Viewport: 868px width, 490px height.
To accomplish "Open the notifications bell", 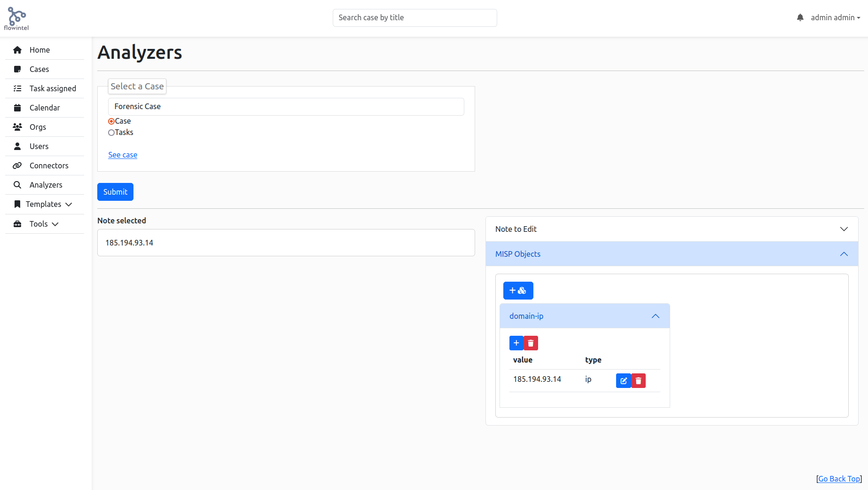I will tap(800, 17).
